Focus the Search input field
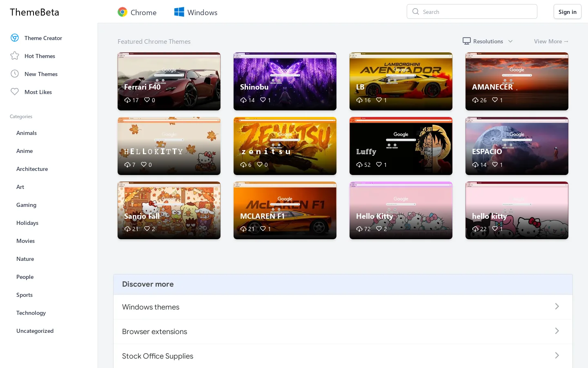The width and height of the screenshot is (588, 368). click(472, 11)
